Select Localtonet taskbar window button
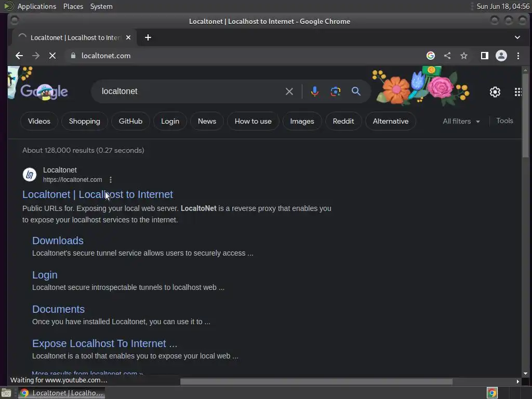The height and width of the screenshot is (399, 532). pos(61,393)
